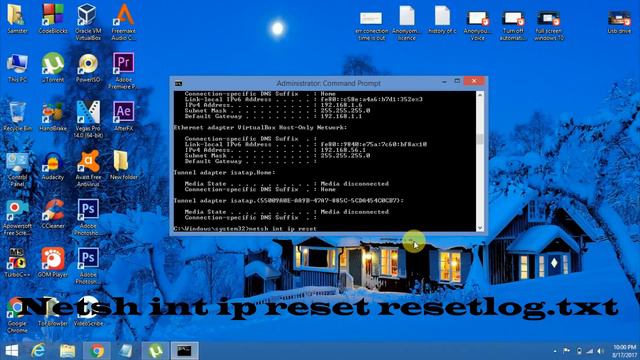Click the Tunnel adapter isatap.Home line
The image size is (640, 360).
coord(224,173)
